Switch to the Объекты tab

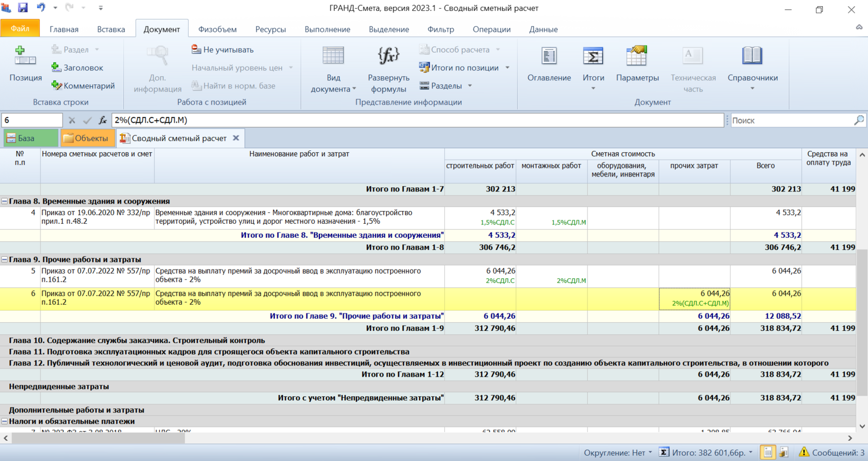pyautogui.click(x=86, y=138)
